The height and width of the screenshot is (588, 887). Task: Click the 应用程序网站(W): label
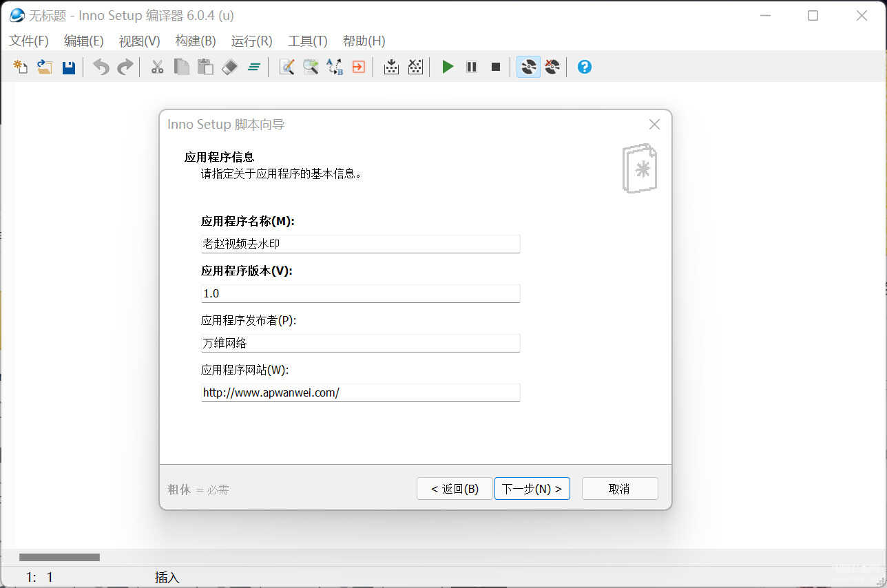(x=245, y=370)
